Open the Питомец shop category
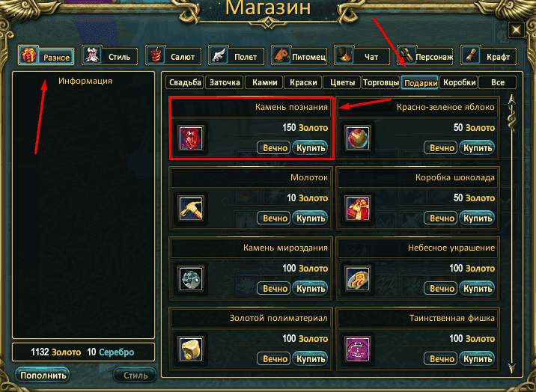Screen dimensions: 536x392 pos(299,55)
